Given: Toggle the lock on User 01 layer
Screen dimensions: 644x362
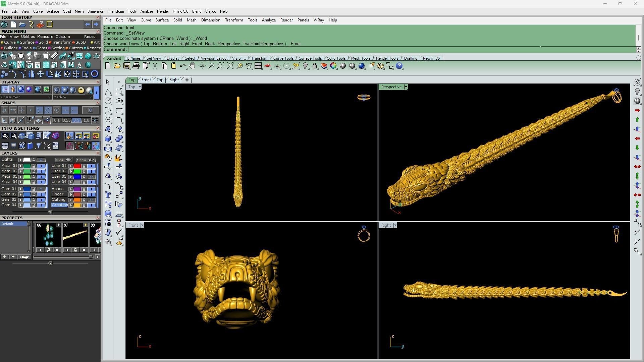Looking at the screenshot, I should (x=84, y=166).
